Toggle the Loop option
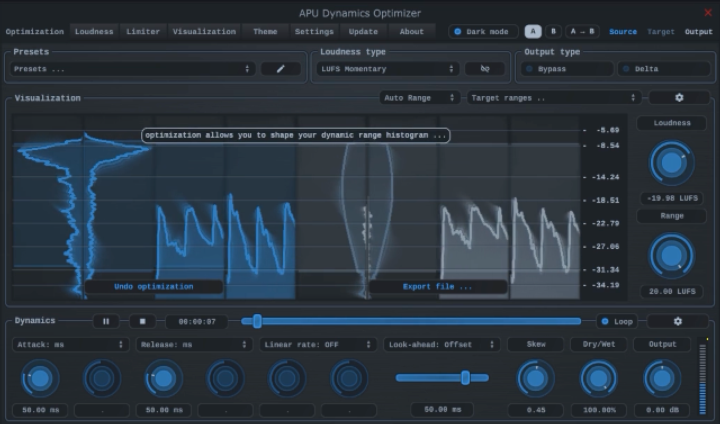 tap(619, 322)
